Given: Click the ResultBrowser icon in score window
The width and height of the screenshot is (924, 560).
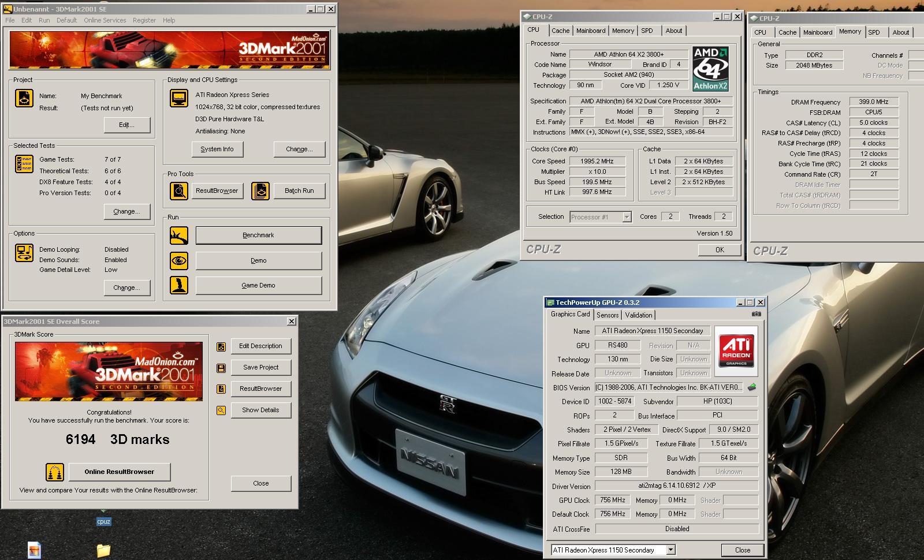Looking at the screenshot, I should coord(221,389).
